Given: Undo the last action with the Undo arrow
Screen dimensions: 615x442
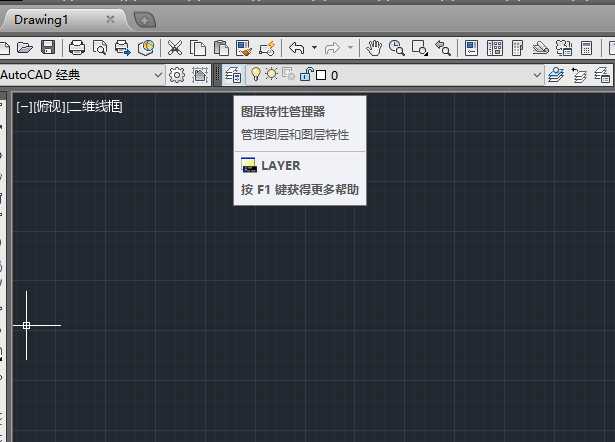Looking at the screenshot, I should [297, 48].
